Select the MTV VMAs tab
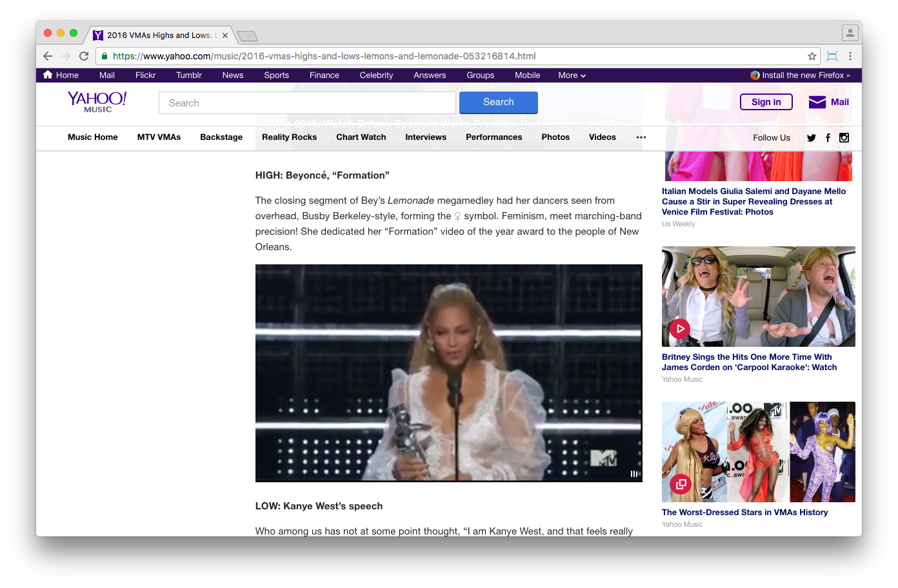The image size is (898, 588). [x=159, y=137]
